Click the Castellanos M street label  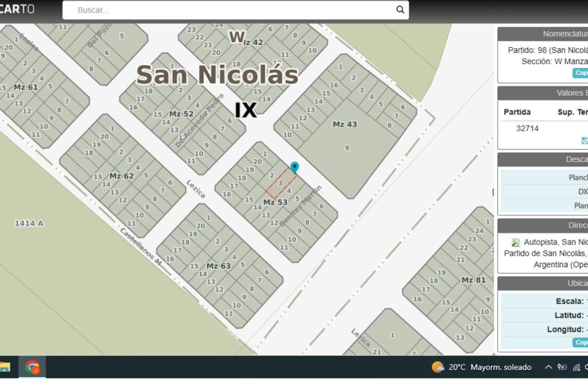click(x=141, y=247)
